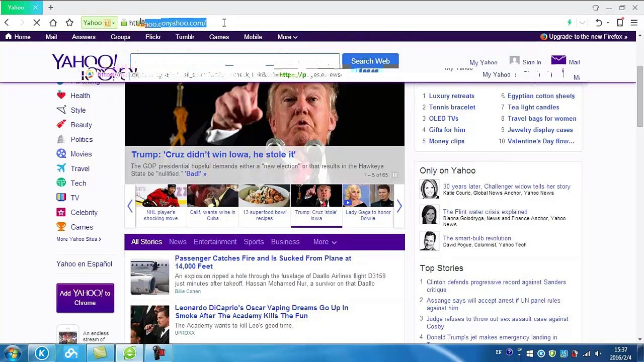Expand the address bar history dropdown
Screen dimensions: 644x362
click(x=582, y=23)
